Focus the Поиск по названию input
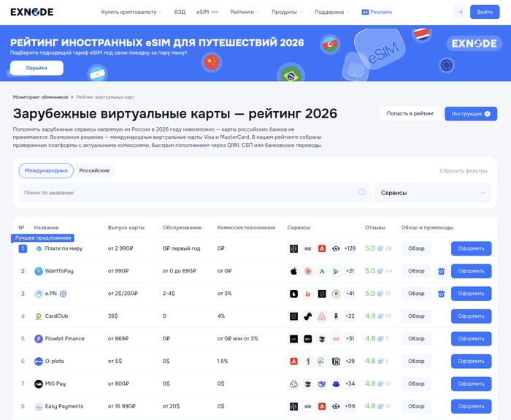 tap(195, 193)
